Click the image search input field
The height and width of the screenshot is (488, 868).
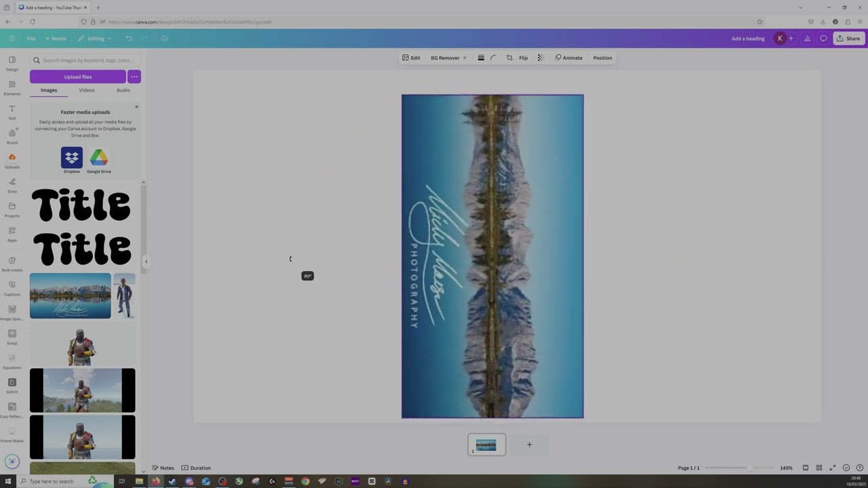[85, 60]
